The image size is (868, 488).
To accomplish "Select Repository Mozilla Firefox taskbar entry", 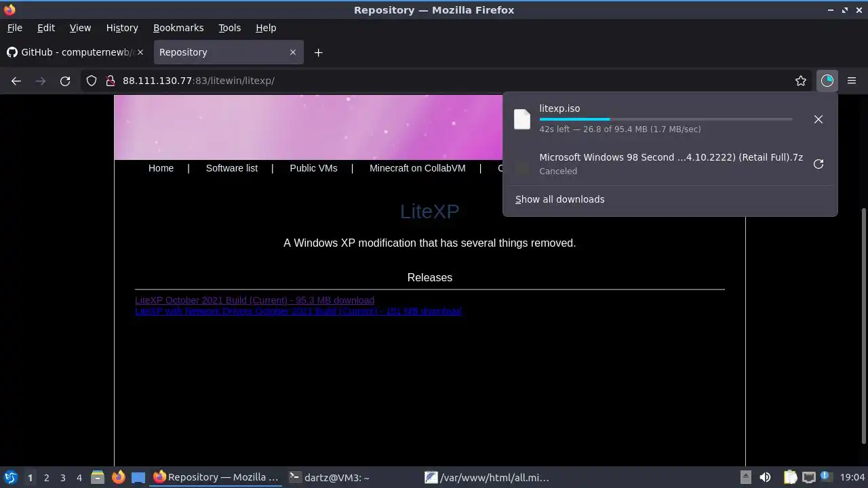I will pyautogui.click(x=217, y=477).
